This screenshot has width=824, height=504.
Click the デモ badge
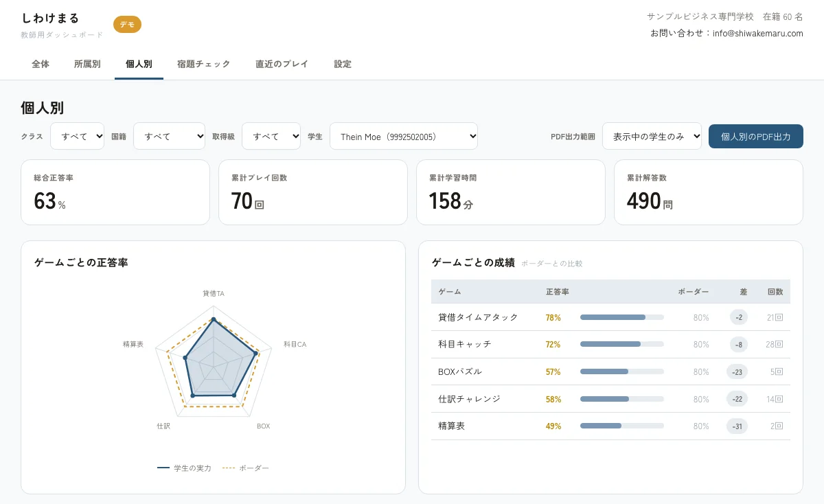tap(127, 24)
